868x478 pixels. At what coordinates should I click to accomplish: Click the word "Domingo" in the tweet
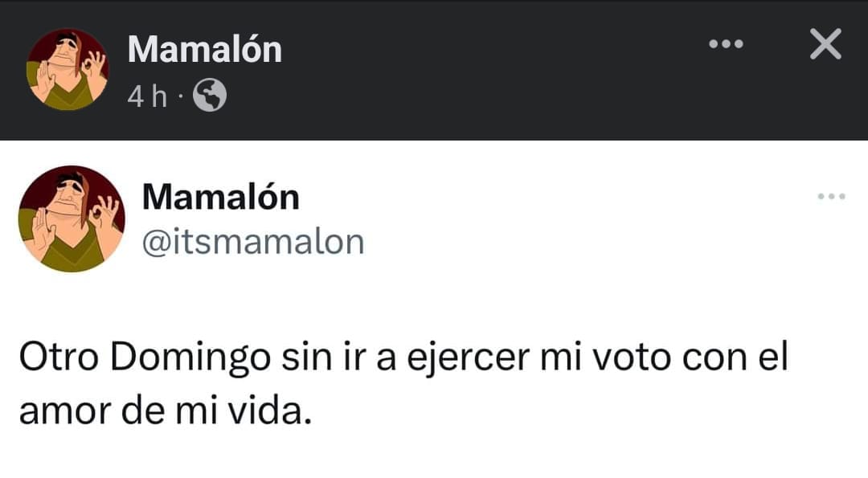tap(190, 358)
